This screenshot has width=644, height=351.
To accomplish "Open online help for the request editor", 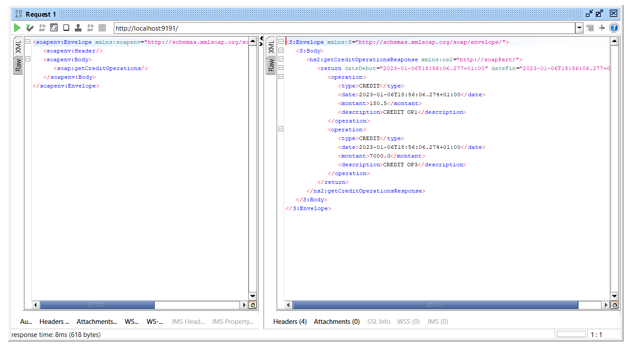I will [614, 28].
